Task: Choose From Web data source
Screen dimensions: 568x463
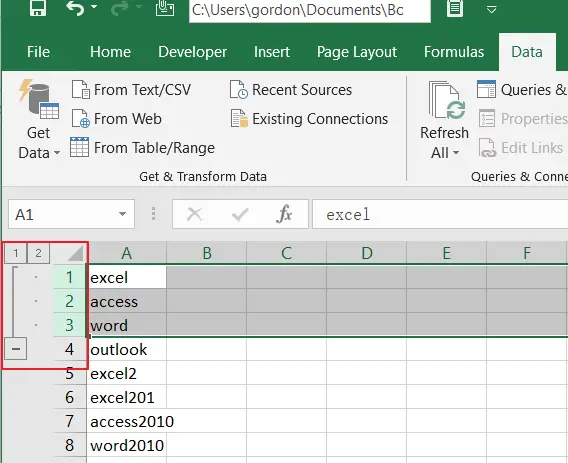Action: point(117,119)
